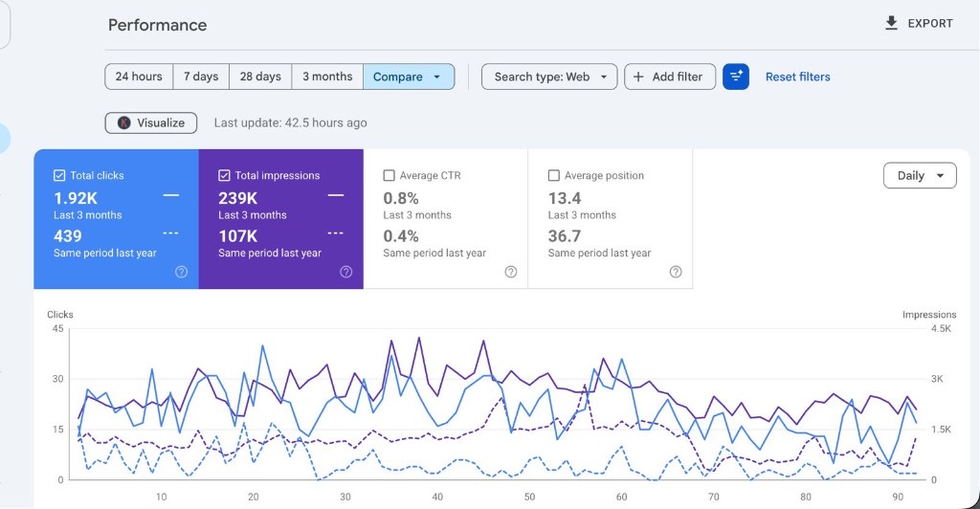The height and width of the screenshot is (509, 980).
Task: Open the Daily granularity dropdown
Action: click(920, 175)
